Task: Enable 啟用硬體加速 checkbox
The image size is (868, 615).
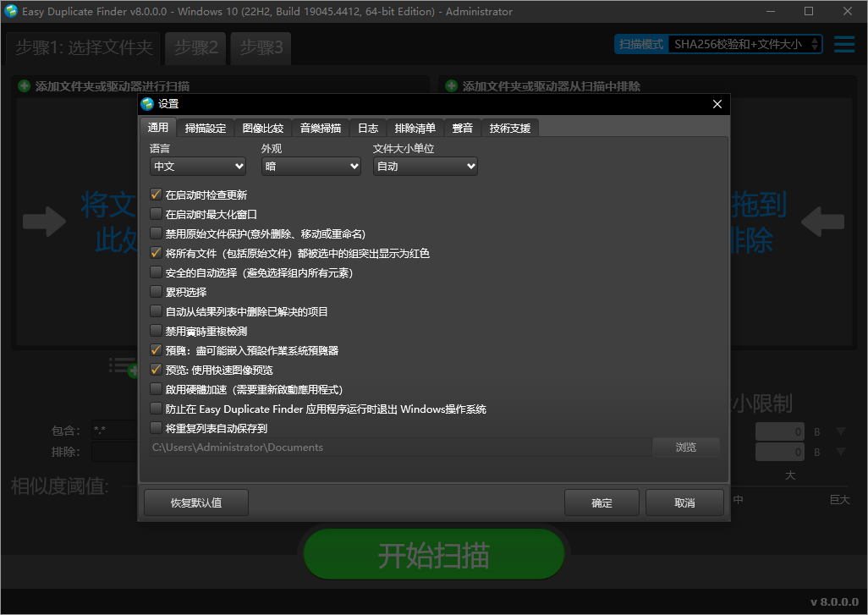Action: tap(157, 389)
